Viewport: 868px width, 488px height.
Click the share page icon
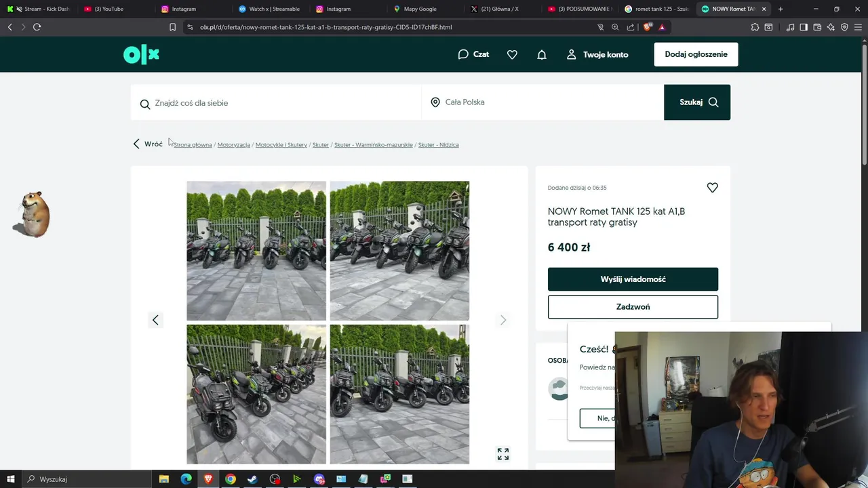click(631, 27)
